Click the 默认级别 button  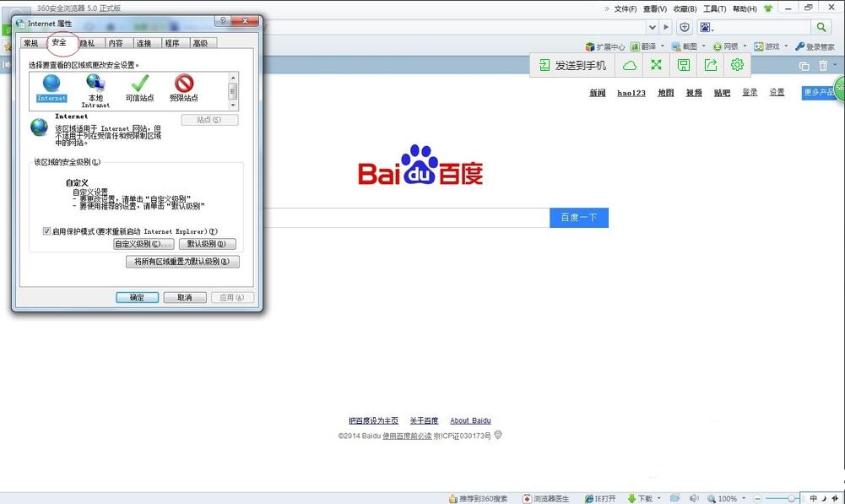pos(207,244)
